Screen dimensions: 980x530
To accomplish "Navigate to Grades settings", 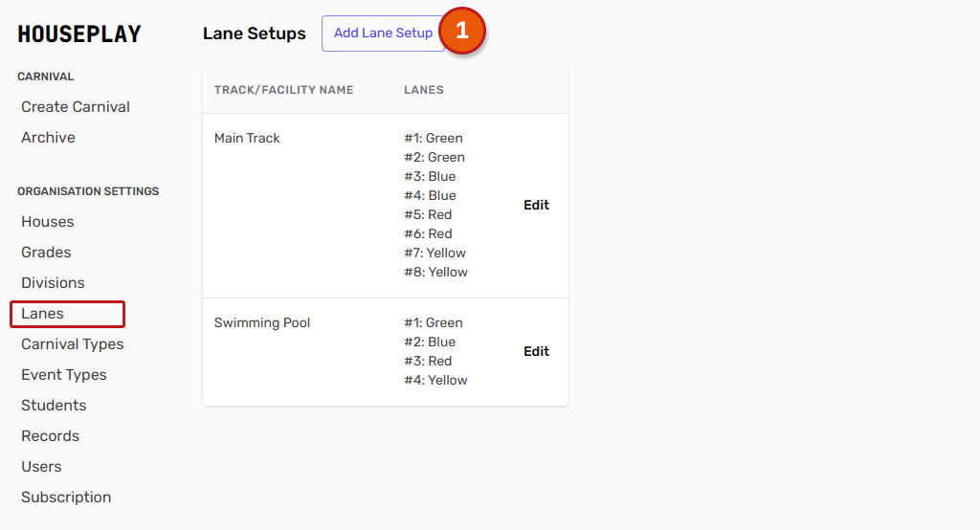I will (46, 253).
